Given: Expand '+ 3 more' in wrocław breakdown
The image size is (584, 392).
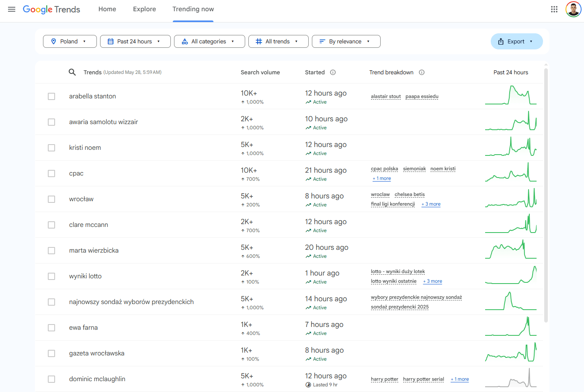Looking at the screenshot, I should point(431,204).
